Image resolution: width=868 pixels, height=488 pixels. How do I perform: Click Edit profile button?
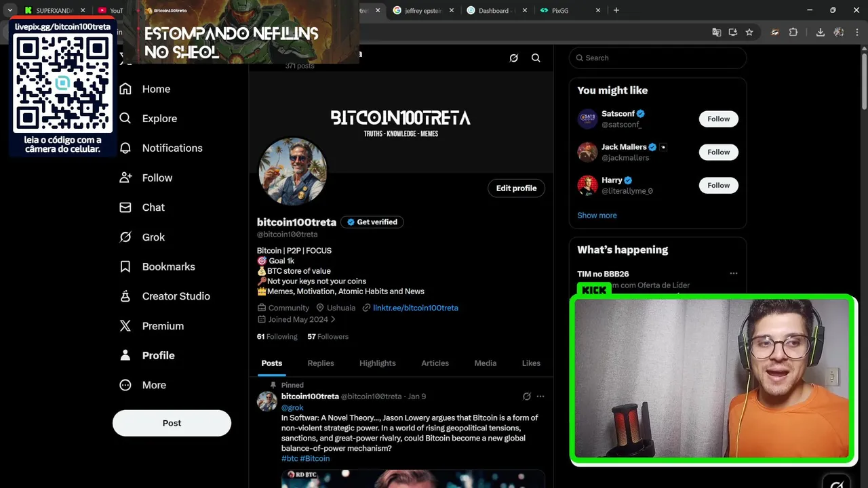point(516,188)
